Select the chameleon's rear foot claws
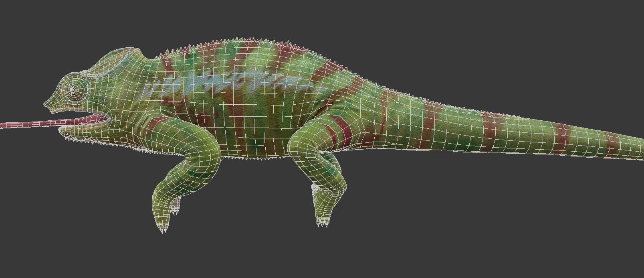Viewport: 644px width, 278px height. coord(323,223)
